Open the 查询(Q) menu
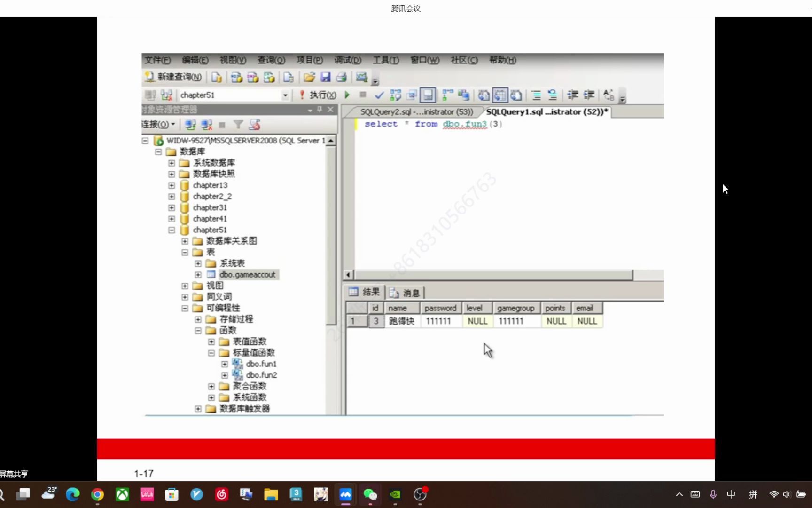 (x=271, y=60)
